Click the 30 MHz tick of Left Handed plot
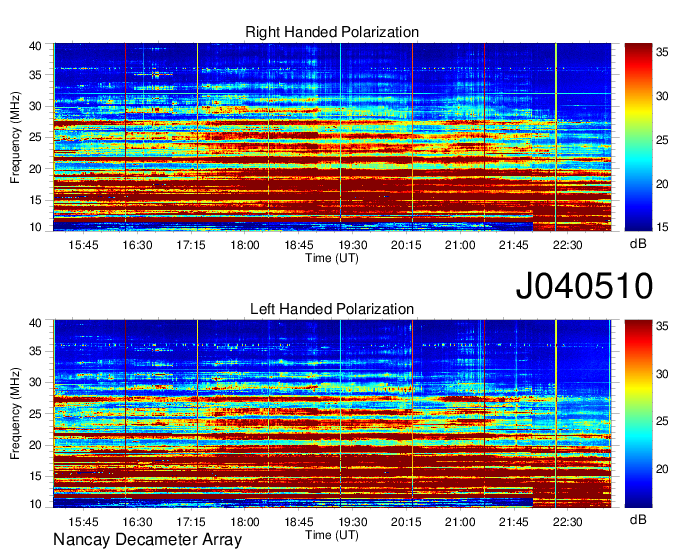This screenshot has height=552, width=680. tap(35, 382)
